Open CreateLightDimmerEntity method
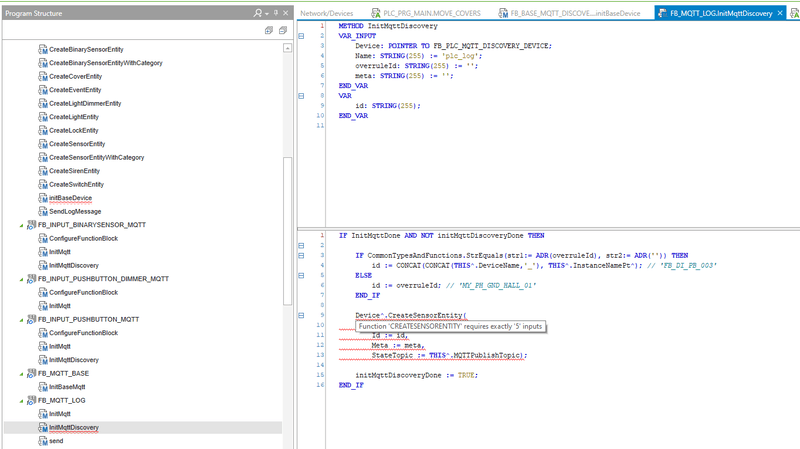Screen dimensions: 800x449 85,104
